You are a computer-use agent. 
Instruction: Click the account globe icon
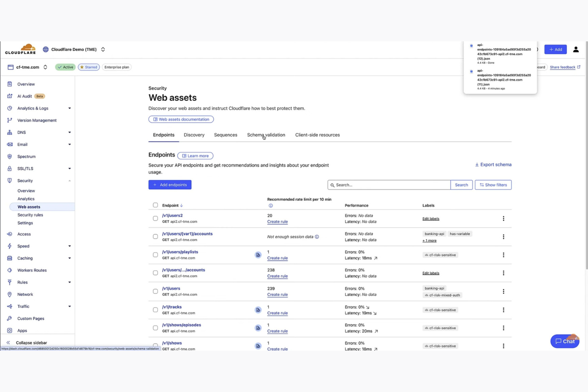[x=46, y=50]
